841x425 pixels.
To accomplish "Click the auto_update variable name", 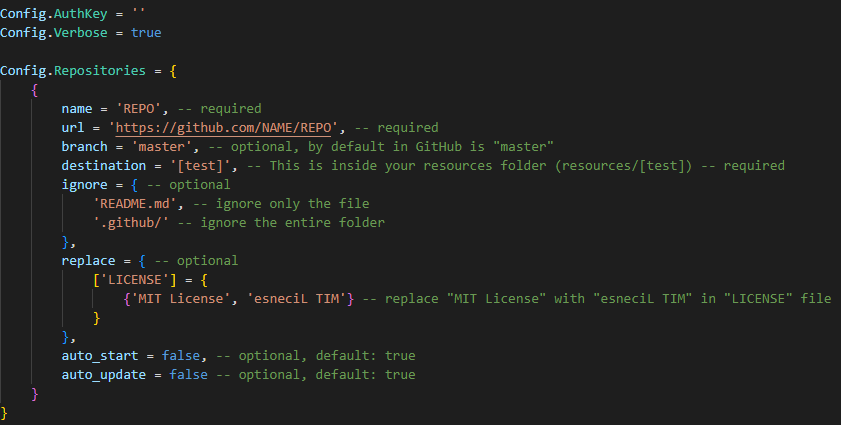I will click(104, 375).
